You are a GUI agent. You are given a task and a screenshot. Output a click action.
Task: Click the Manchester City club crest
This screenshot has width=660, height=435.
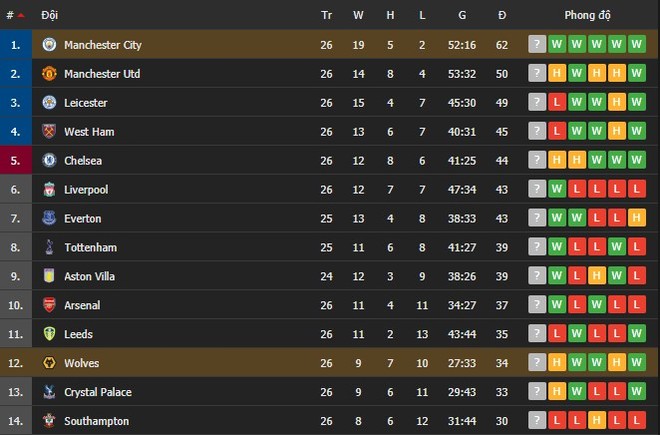(x=49, y=44)
